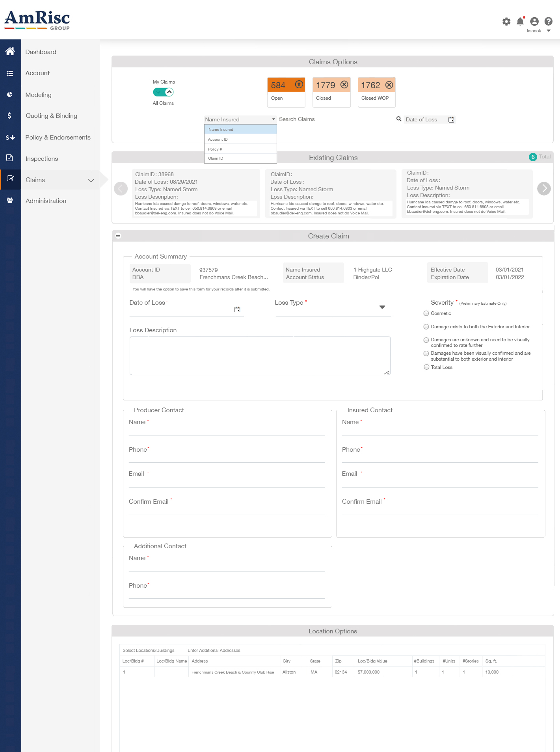Click the search magnifier icon
Image resolution: width=560 pixels, height=752 pixels.
(398, 119)
